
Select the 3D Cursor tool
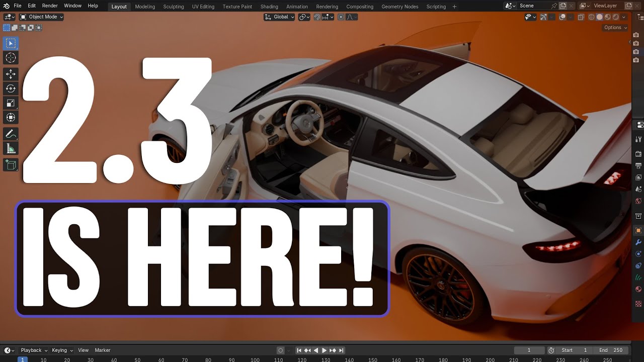[x=11, y=58]
